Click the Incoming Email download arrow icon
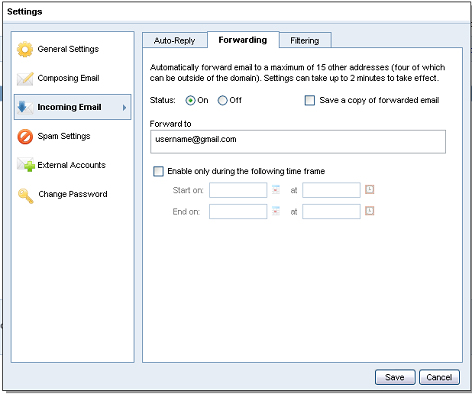 tap(25, 107)
